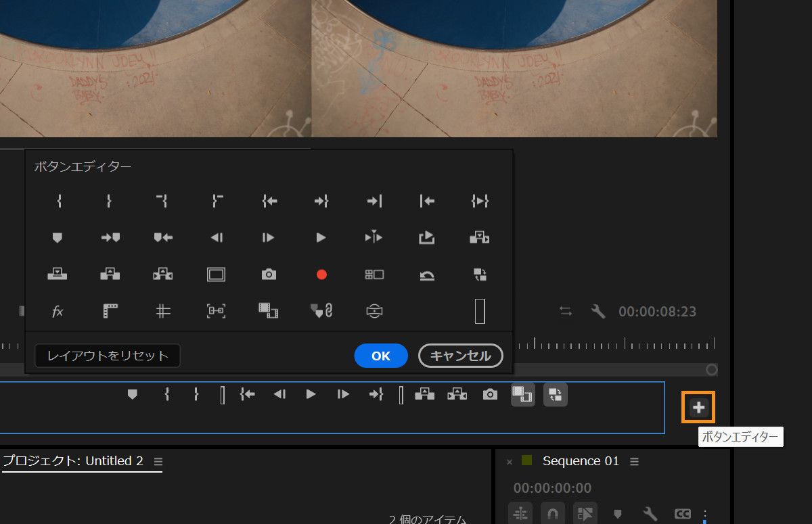812x524 pixels.
Task: Select Export Frame camera icon in button editor
Action: click(269, 275)
